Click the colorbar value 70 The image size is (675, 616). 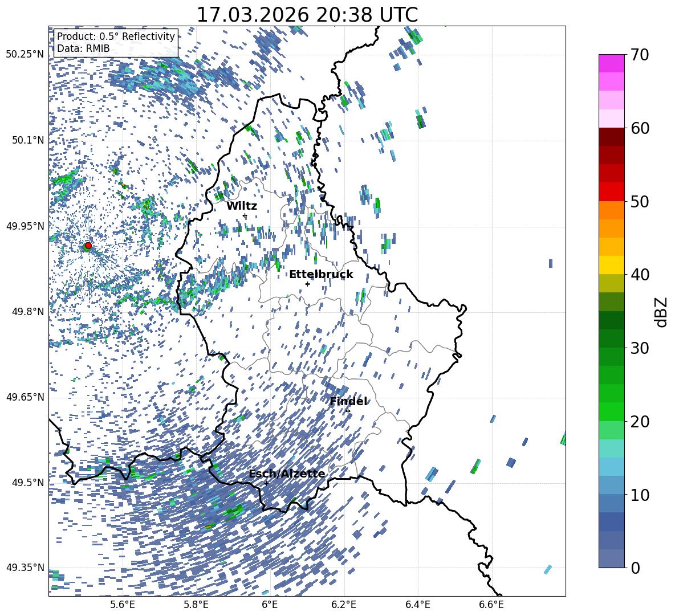[639, 55]
